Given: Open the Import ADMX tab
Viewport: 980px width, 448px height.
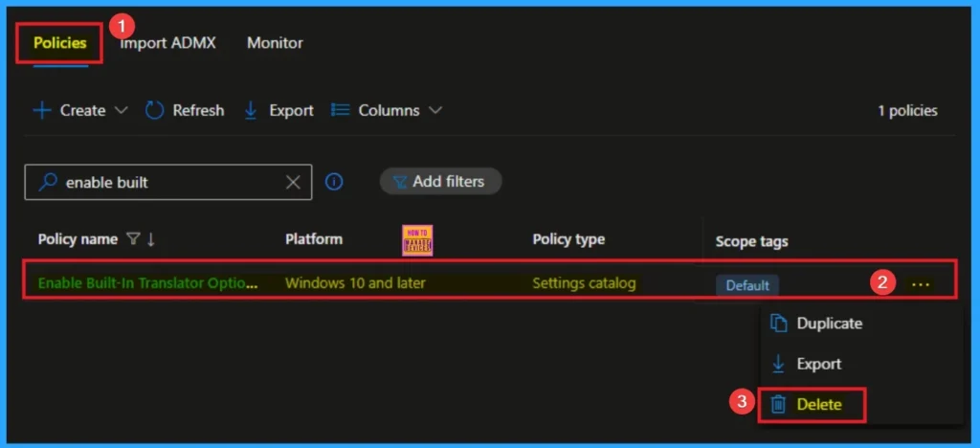Looking at the screenshot, I should click(167, 43).
